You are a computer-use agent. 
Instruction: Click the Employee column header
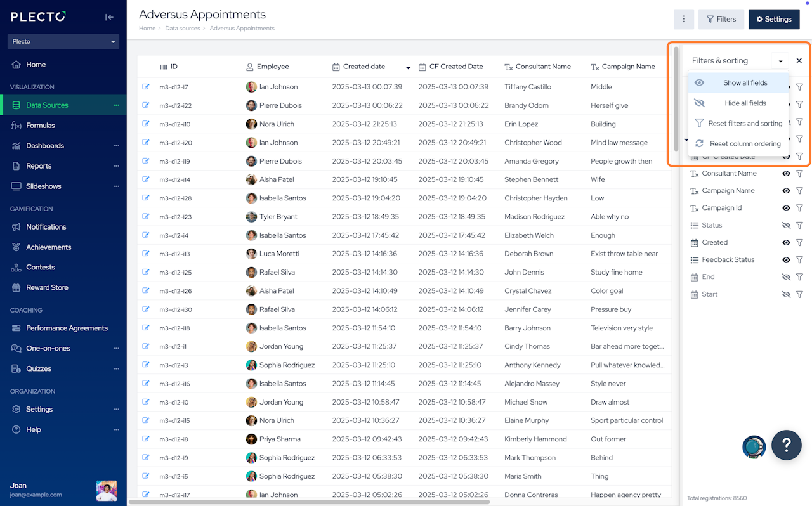point(273,67)
